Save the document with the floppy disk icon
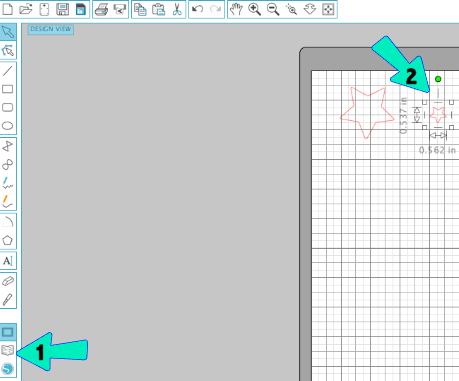This screenshot has width=459, height=381. (62, 9)
